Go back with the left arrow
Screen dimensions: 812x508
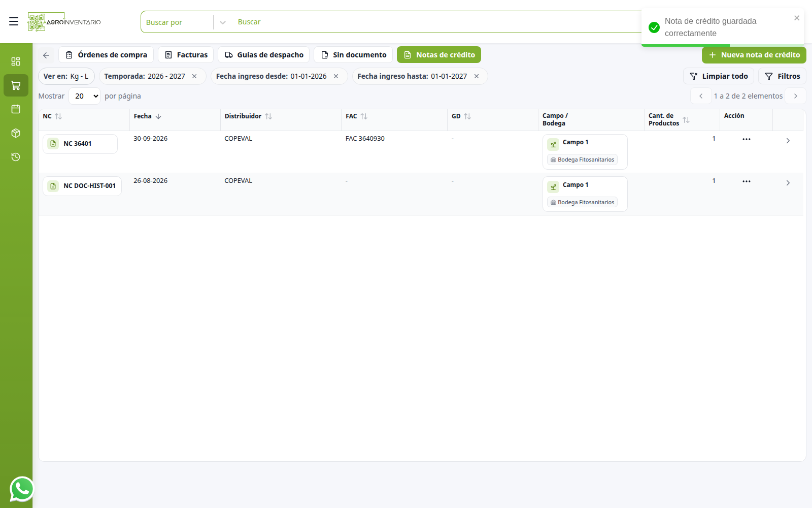pos(46,55)
